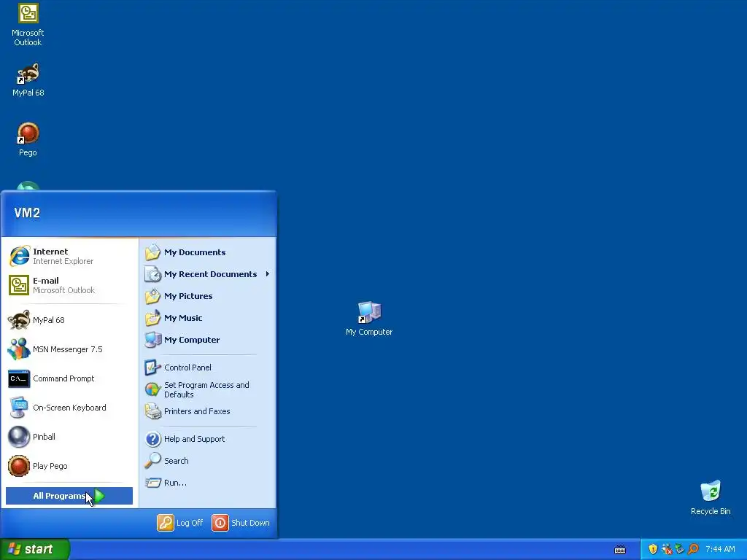Open E-mail Microsoft Outlook menu entry
Screen dimensions: 747x560
[69, 285]
